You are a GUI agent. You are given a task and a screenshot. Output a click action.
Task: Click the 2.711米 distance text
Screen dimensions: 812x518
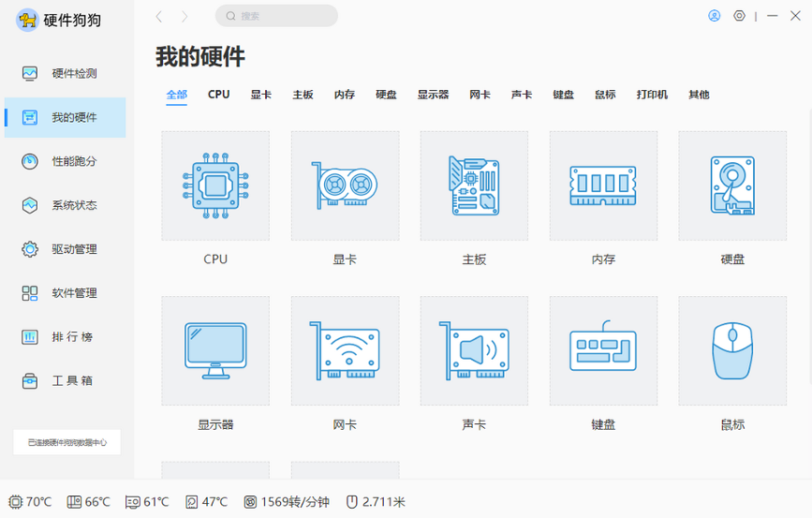click(384, 502)
